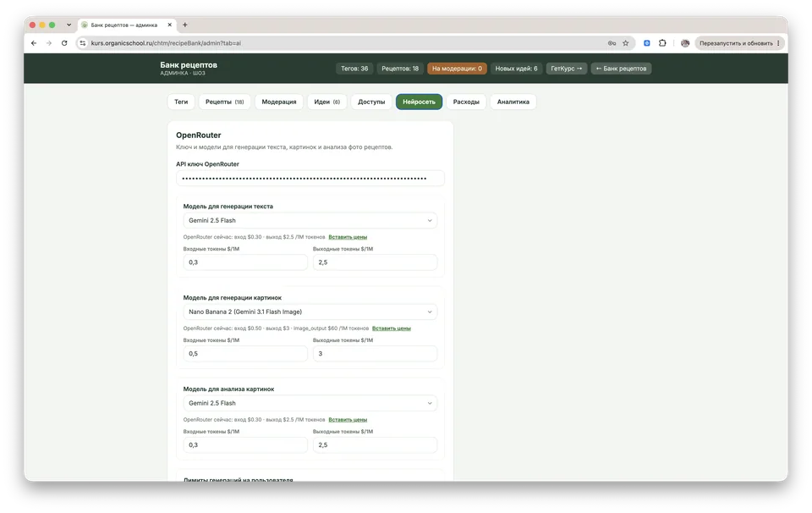Click the browser address bar URL
The image size is (812, 513).
[x=166, y=43]
